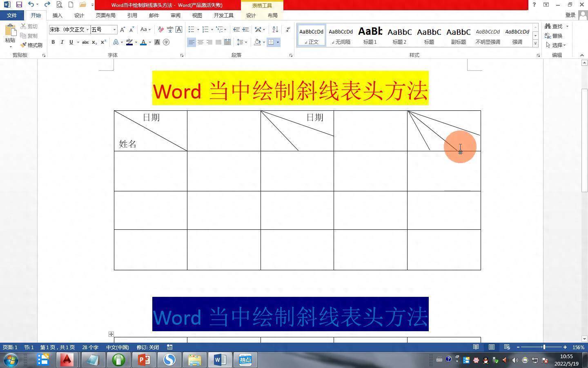This screenshot has height=368, width=588.
Task: Click the grow font size icon
Action: (x=122, y=29)
